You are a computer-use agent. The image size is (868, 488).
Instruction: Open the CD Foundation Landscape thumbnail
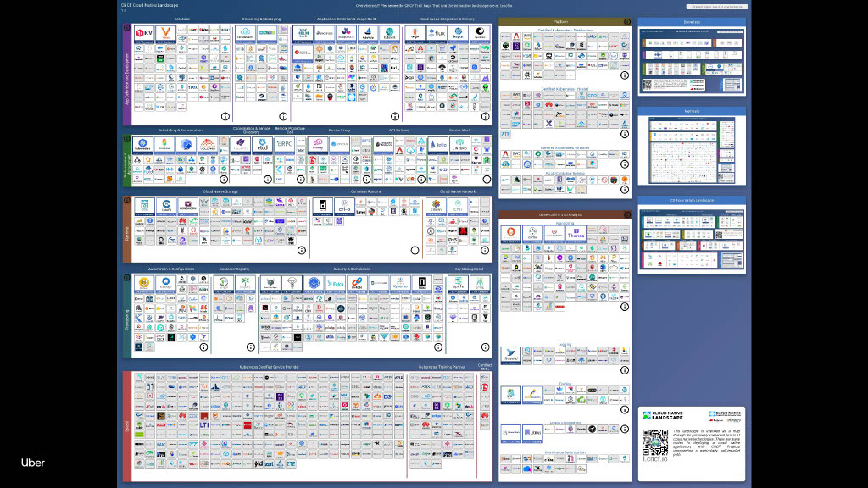[x=692, y=238]
